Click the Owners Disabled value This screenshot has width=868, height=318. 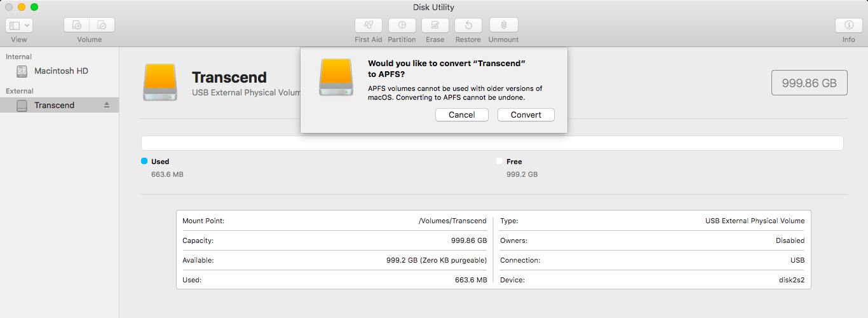[790, 240]
